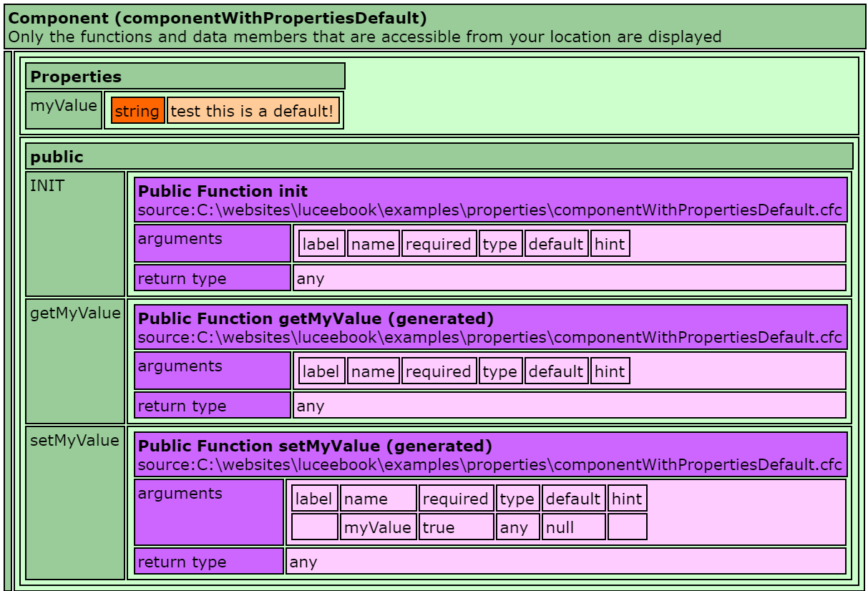The width and height of the screenshot is (868, 591).
Task: Click the orange string type cell
Action: coord(137,111)
